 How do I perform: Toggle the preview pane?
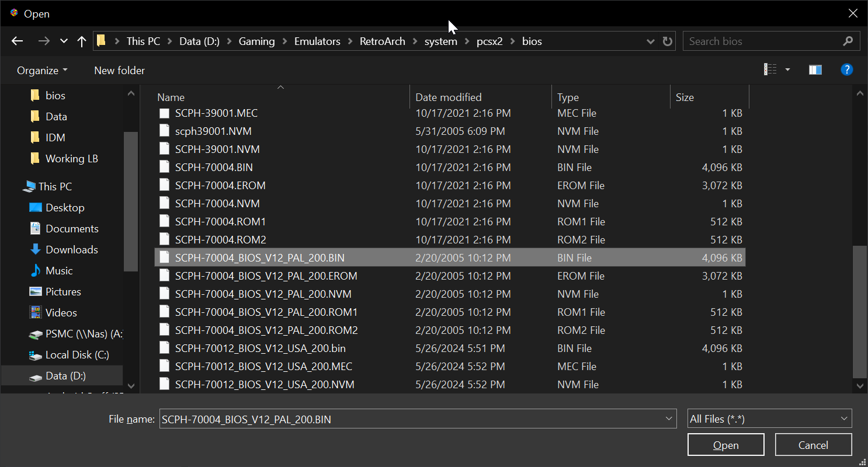815,69
